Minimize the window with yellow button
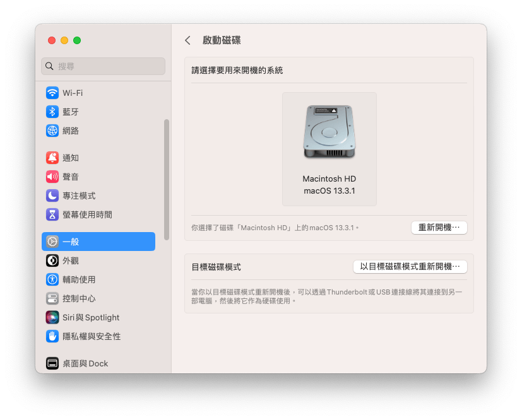This screenshot has height=420, width=522. [64, 40]
